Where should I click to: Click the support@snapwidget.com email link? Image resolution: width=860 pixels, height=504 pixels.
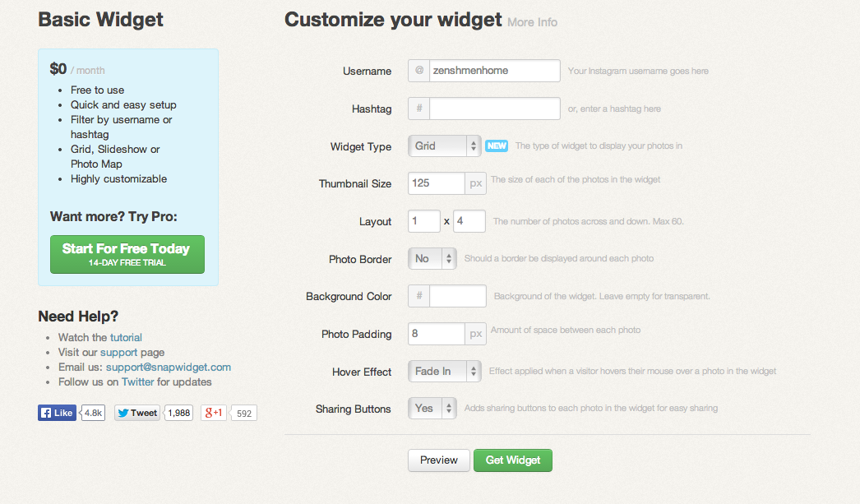coord(169,367)
